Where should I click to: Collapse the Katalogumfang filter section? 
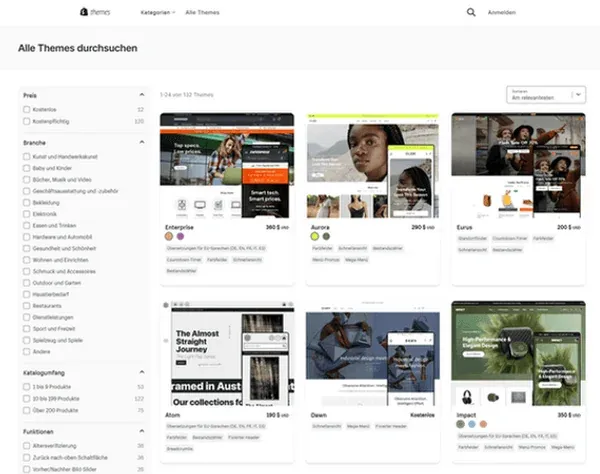point(142,372)
